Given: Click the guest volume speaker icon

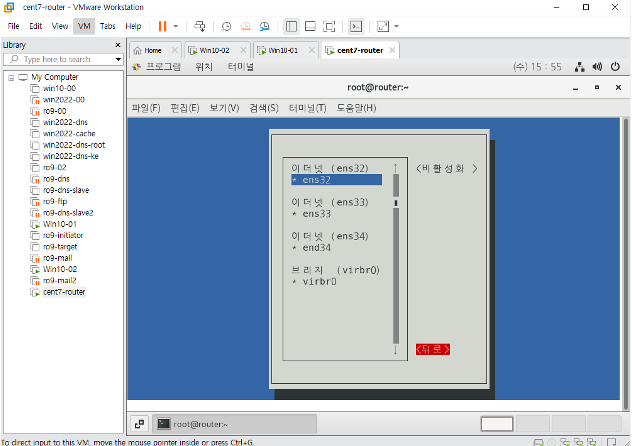Looking at the screenshot, I should point(597,67).
